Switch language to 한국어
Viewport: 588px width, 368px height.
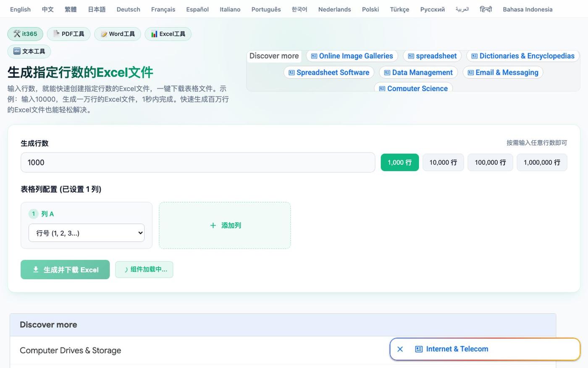[299, 9]
